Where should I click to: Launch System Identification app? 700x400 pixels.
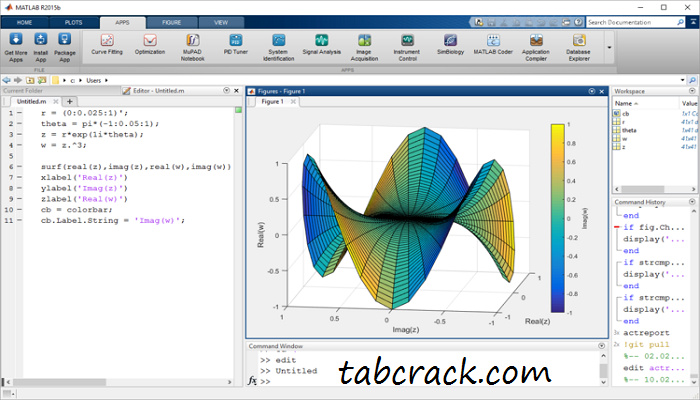(279, 47)
